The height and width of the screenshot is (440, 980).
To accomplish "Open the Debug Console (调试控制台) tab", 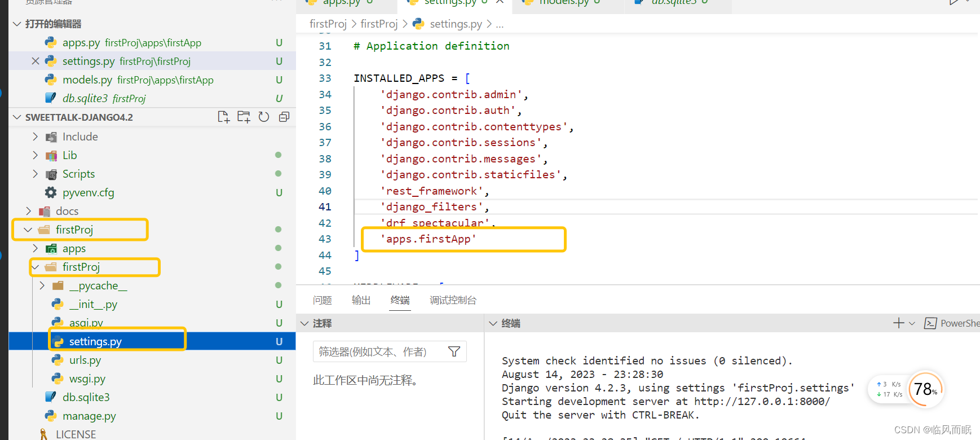I will (x=453, y=300).
